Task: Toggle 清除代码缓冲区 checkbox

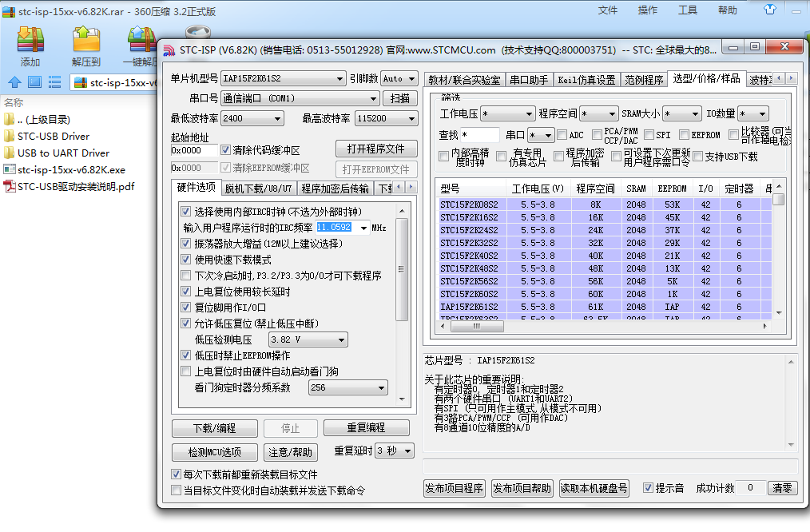Action: click(x=226, y=150)
